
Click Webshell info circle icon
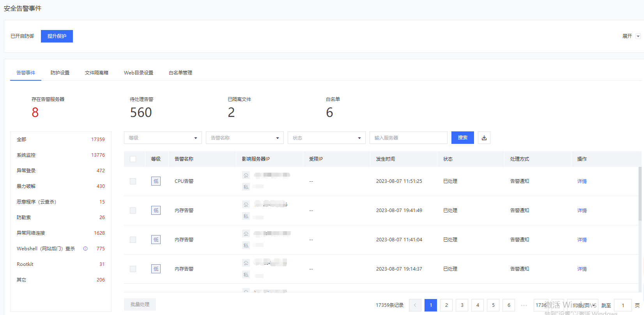point(85,249)
